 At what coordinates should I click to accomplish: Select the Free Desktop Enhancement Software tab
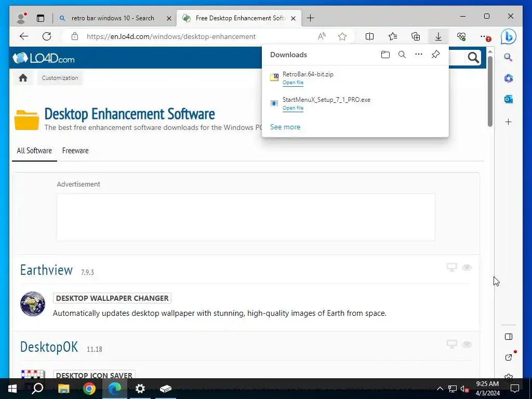click(x=240, y=18)
